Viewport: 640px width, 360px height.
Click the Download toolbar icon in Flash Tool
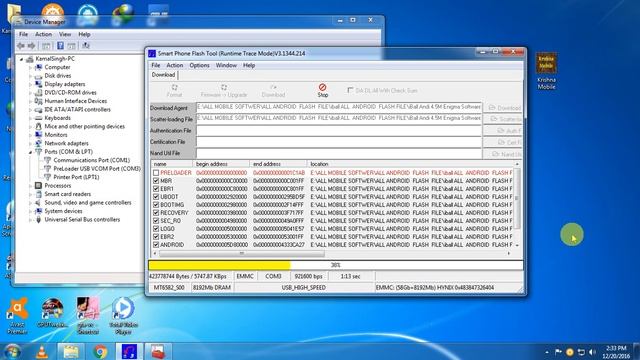click(x=273, y=91)
